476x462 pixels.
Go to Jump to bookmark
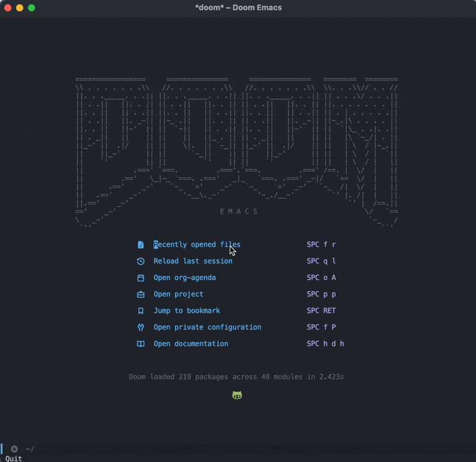tap(187, 311)
